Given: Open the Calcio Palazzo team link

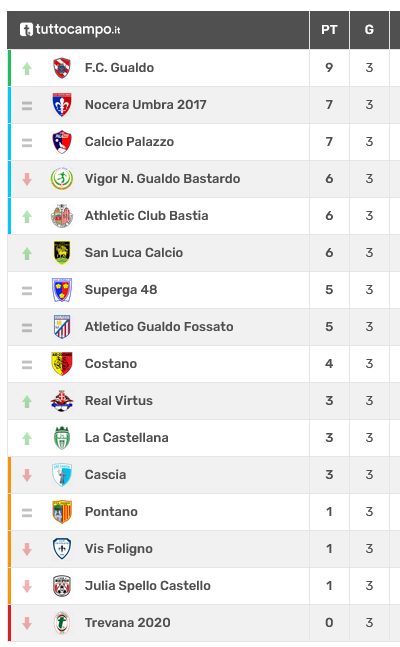Looking at the screenshot, I should pyautogui.click(x=129, y=142).
